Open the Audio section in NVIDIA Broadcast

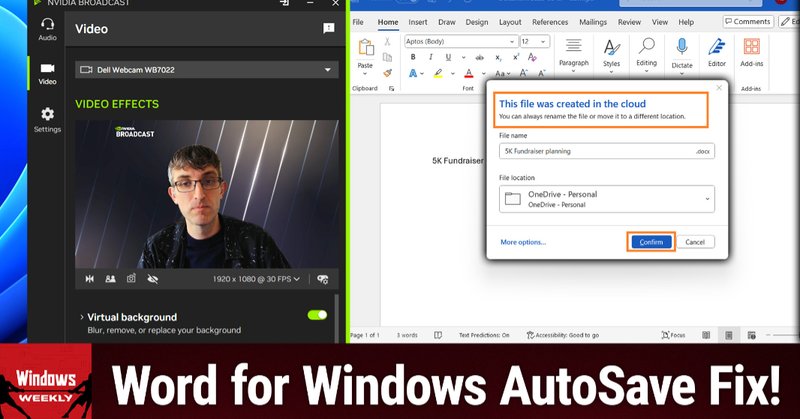click(x=47, y=30)
